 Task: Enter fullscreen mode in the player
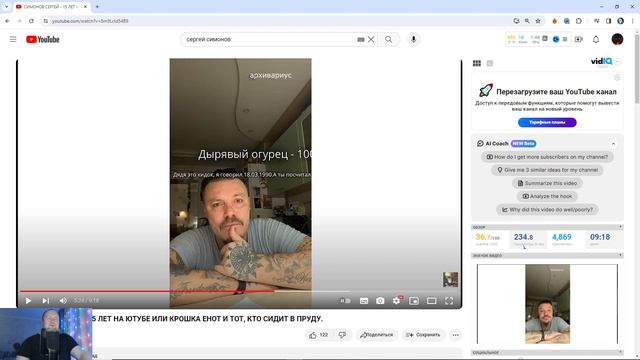click(x=449, y=301)
